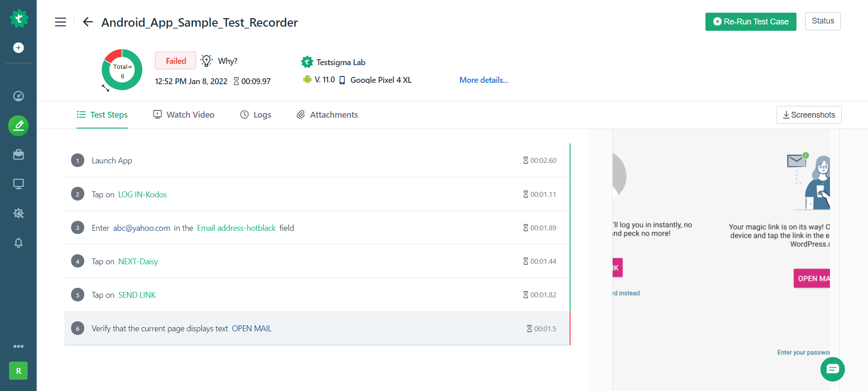This screenshot has height=391, width=868.
Task: Open the Status dropdown button
Action: click(x=822, y=21)
